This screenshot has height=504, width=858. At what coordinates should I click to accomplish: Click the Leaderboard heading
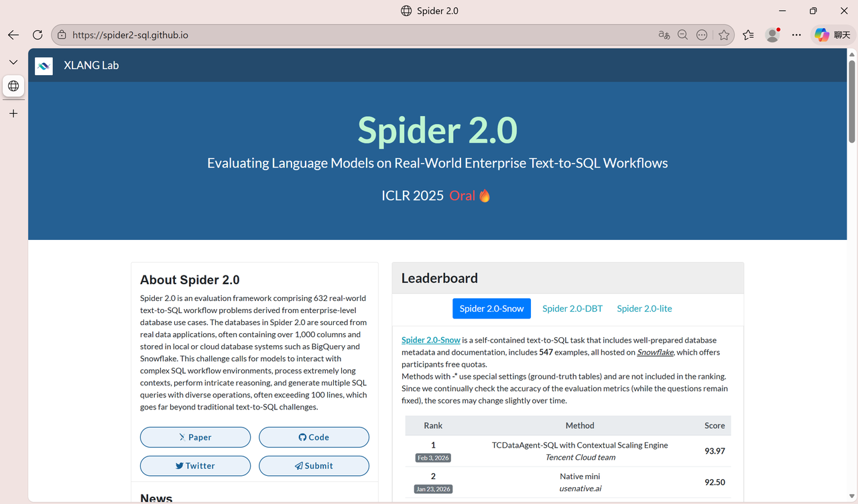tap(440, 278)
